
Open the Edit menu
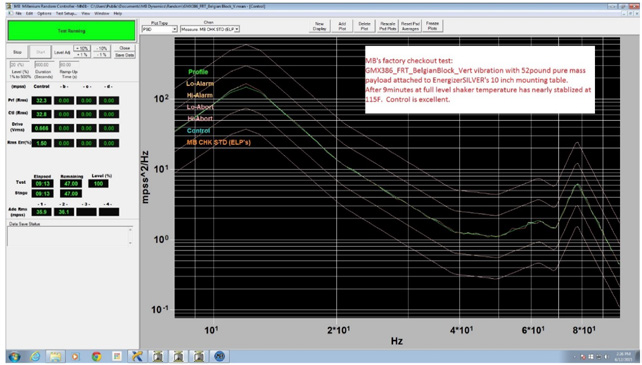[x=29, y=14]
